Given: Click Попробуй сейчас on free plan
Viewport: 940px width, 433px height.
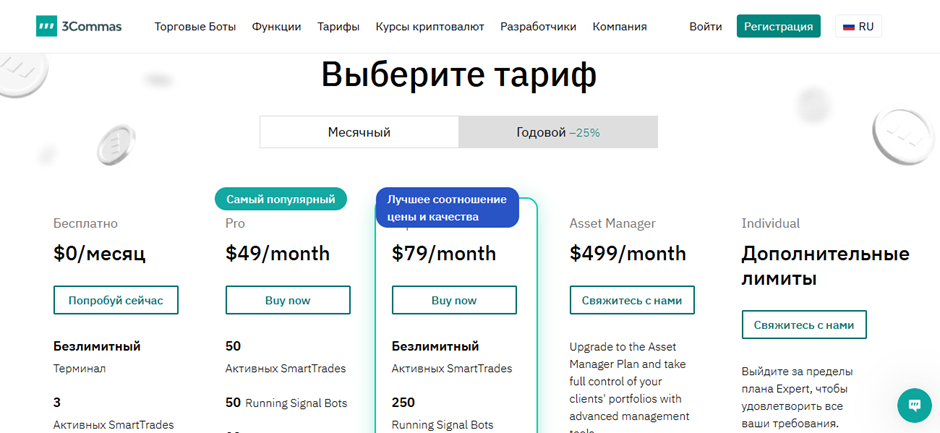Looking at the screenshot, I should click(116, 300).
